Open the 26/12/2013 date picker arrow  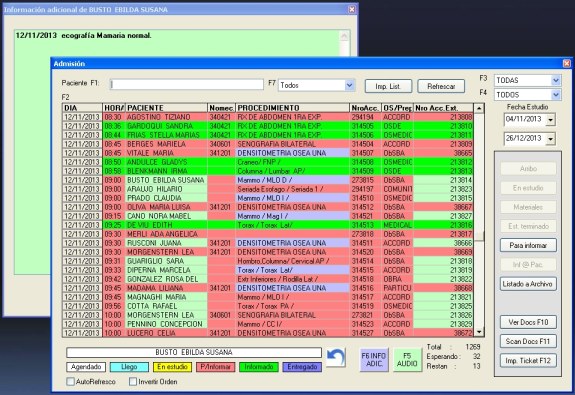[550, 139]
